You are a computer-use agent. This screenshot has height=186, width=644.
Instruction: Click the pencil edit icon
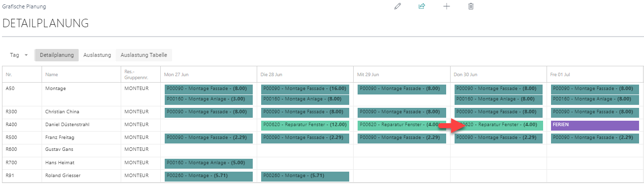[x=397, y=6]
